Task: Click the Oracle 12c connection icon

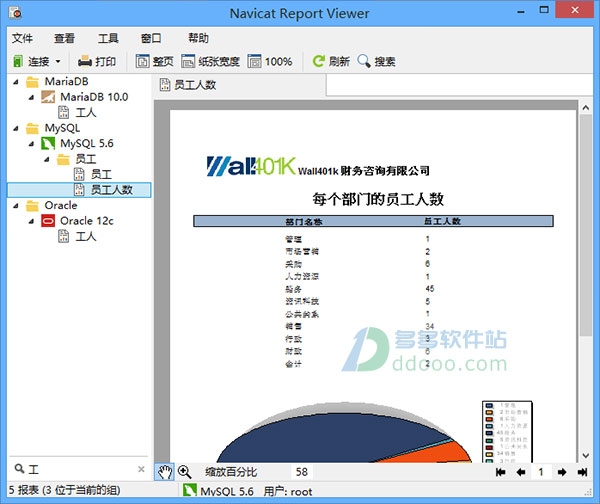Action: point(48,221)
